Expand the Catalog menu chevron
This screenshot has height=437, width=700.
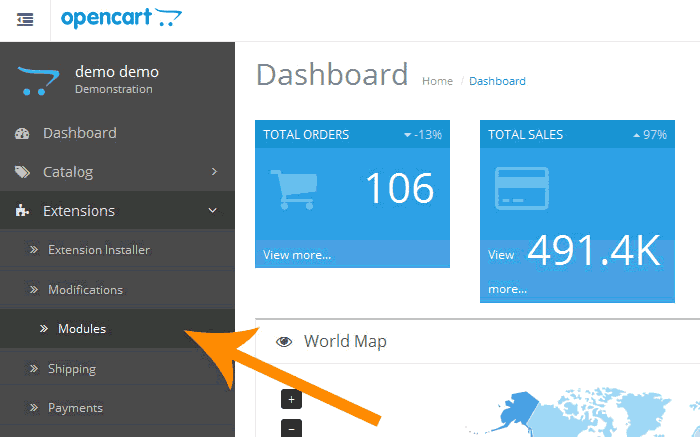point(214,172)
